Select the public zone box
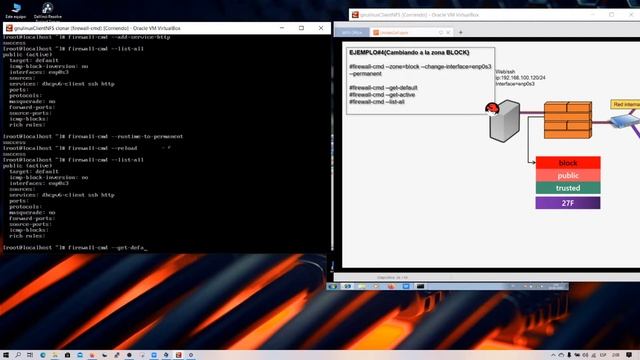The height and width of the screenshot is (360, 640). 568,176
